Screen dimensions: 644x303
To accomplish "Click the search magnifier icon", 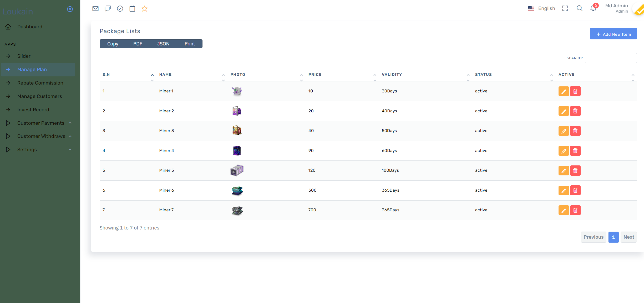I will [579, 8].
